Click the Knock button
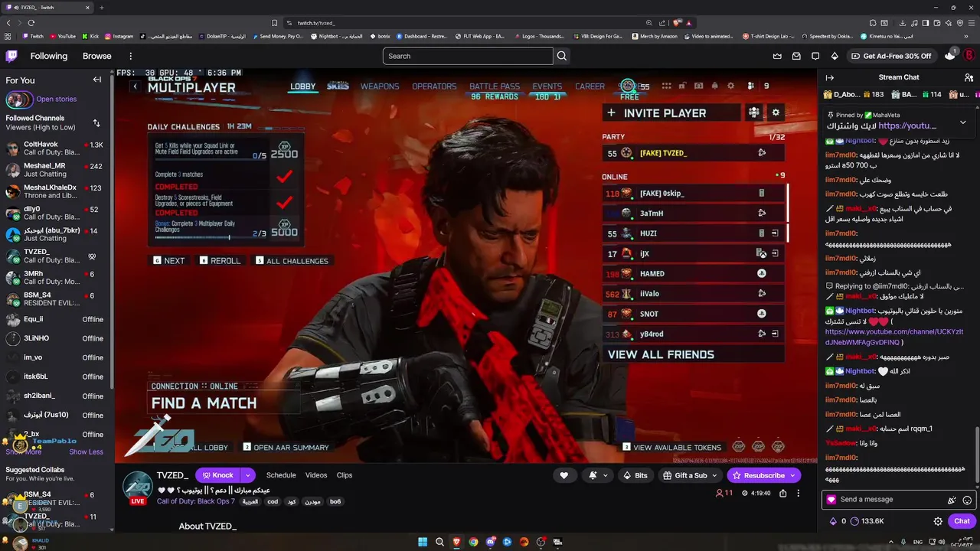This screenshot has width=980, height=551. click(x=217, y=475)
